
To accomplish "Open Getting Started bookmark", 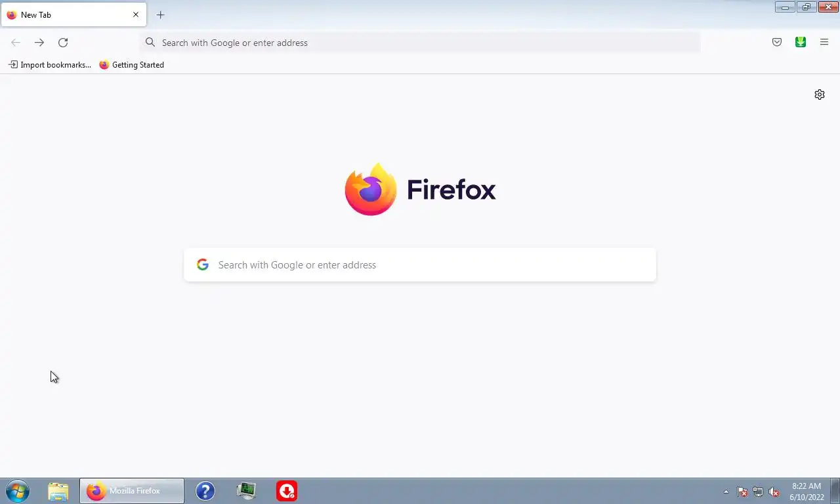I will [x=132, y=65].
